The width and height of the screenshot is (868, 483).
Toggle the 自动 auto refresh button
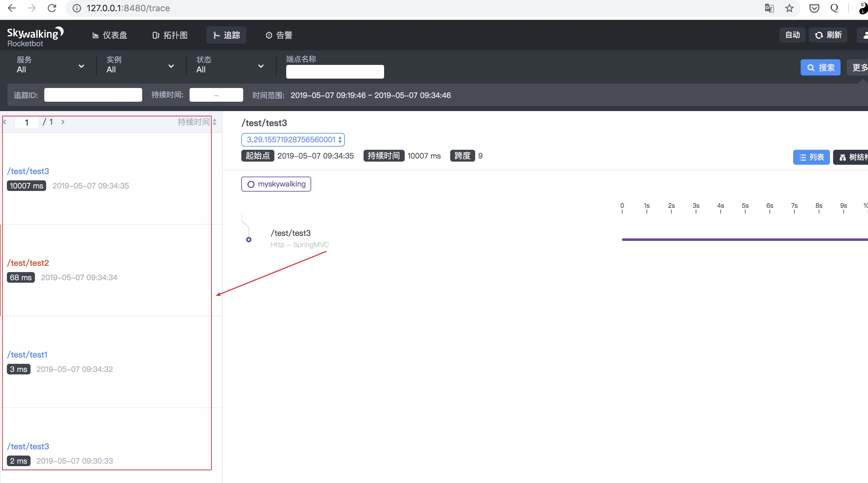[x=792, y=35]
